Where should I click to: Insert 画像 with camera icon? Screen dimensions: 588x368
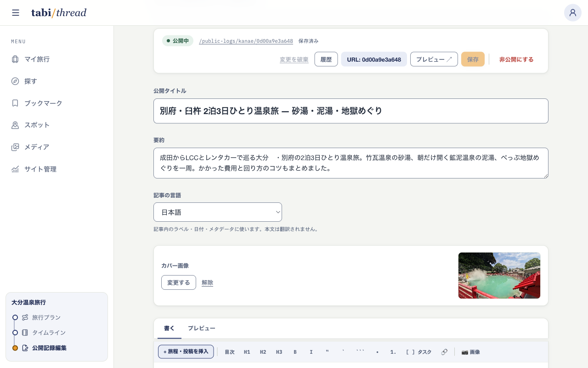click(470, 352)
